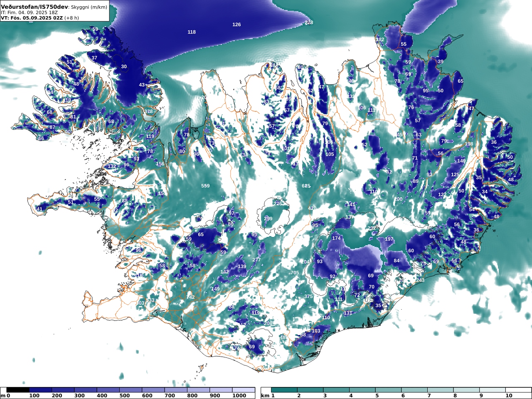Click the km 5 label in the kilometers legend
The height and width of the screenshot is (399, 532).
pos(377,396)
